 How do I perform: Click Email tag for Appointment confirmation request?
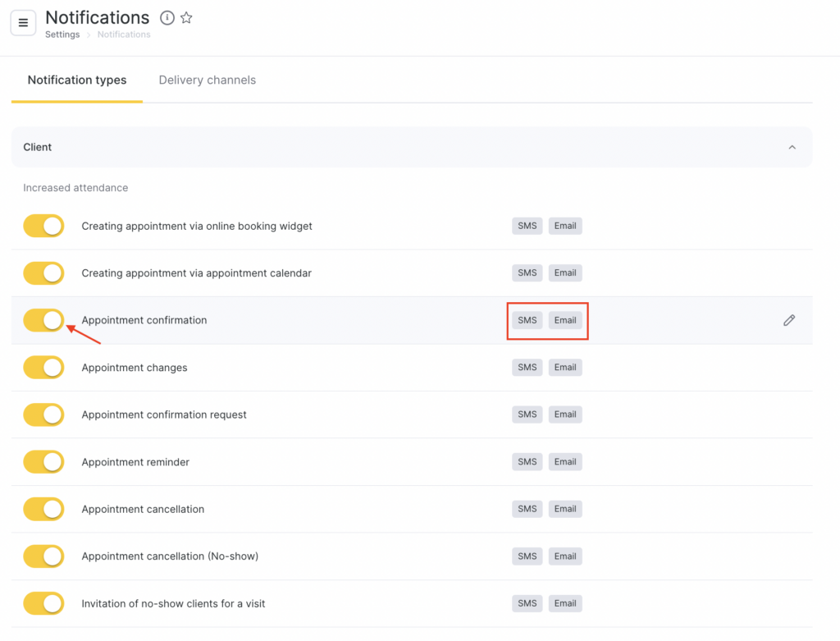click(565, 414)
